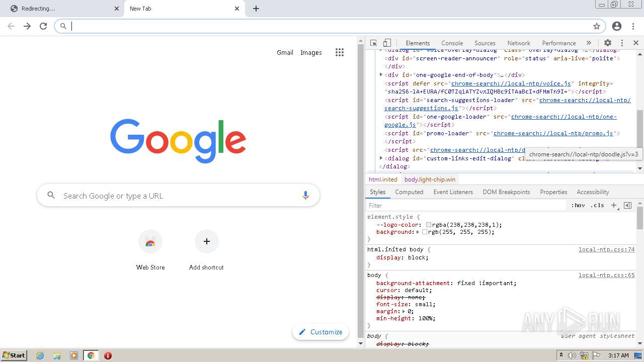Viewport: 644px width, 362px height.
Task: Click the address bar
Action: coord(330,26)
